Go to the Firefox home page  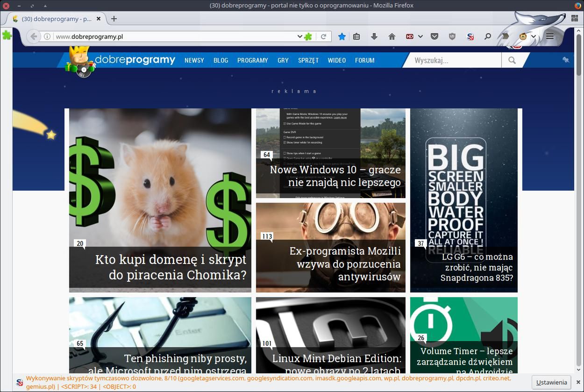(x=392, y=36)
